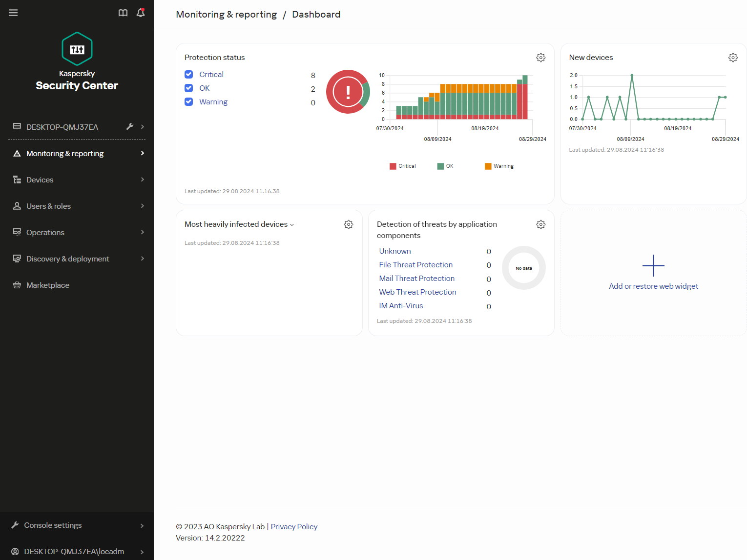Uncheck the OK status checkbox
This screenshot has height=560, width=747.
click(x=189, y=88)
